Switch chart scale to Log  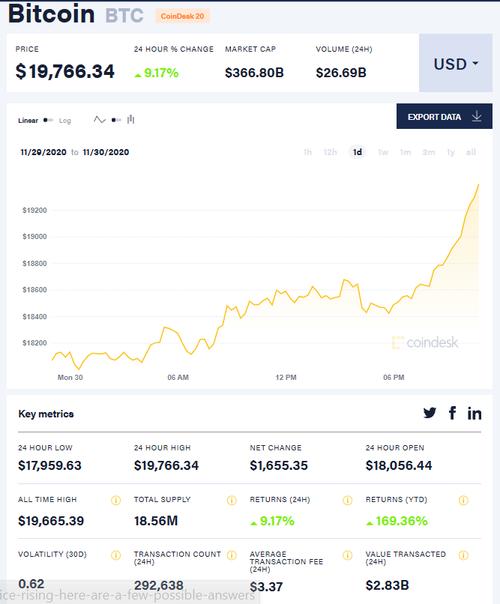[65, 121]
